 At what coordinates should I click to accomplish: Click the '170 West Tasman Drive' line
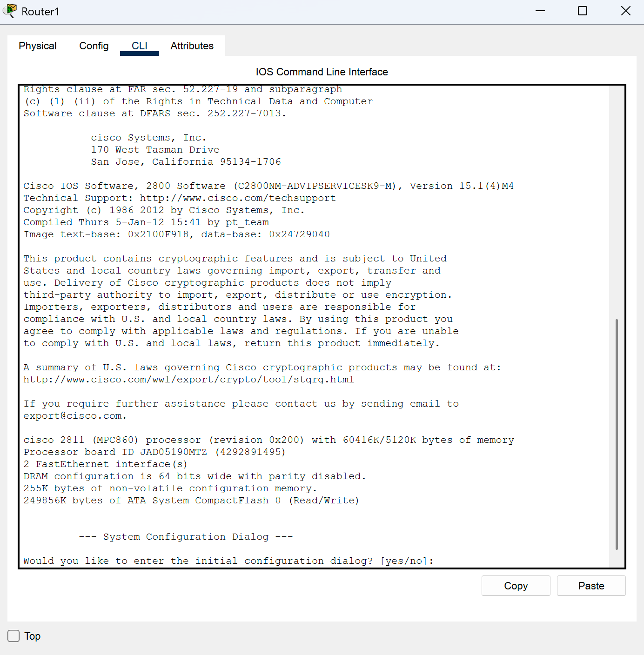(155, 150)
